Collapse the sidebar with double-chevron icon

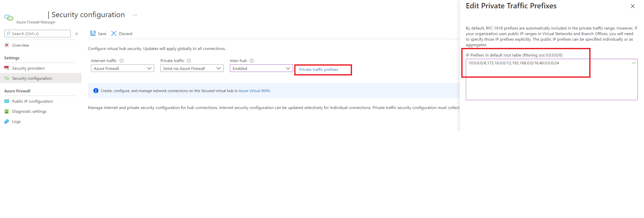coord(76,34)
